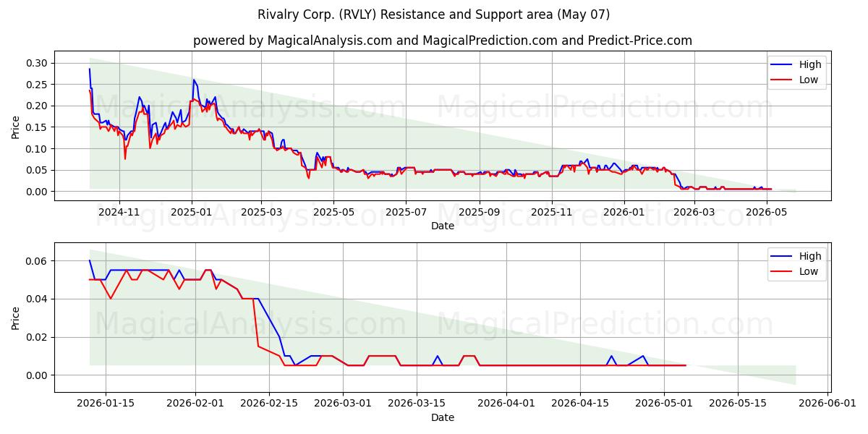Click the '2026-03-15' x-axis label in the bottom chart

[417, 404]
